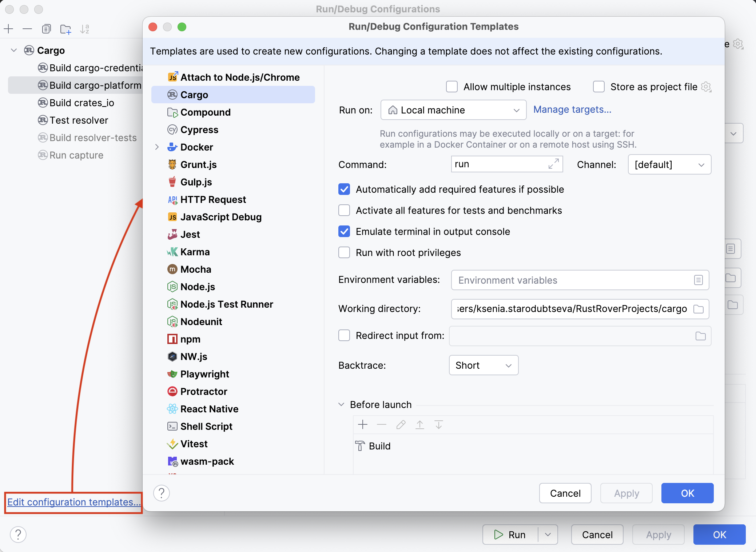Image resolution: width=756 pixels, height=552 pixels.
Task: Sort configurations alphabetically
Action: [85, 29]
